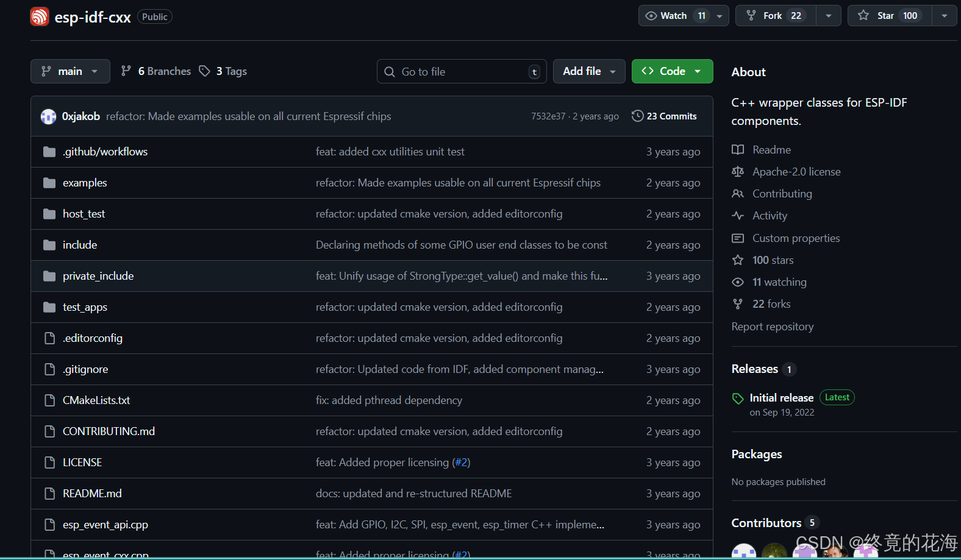This screenshot has width=961, height=560.
Task: Click the 0xjakob author name
Action: [81, 116]
